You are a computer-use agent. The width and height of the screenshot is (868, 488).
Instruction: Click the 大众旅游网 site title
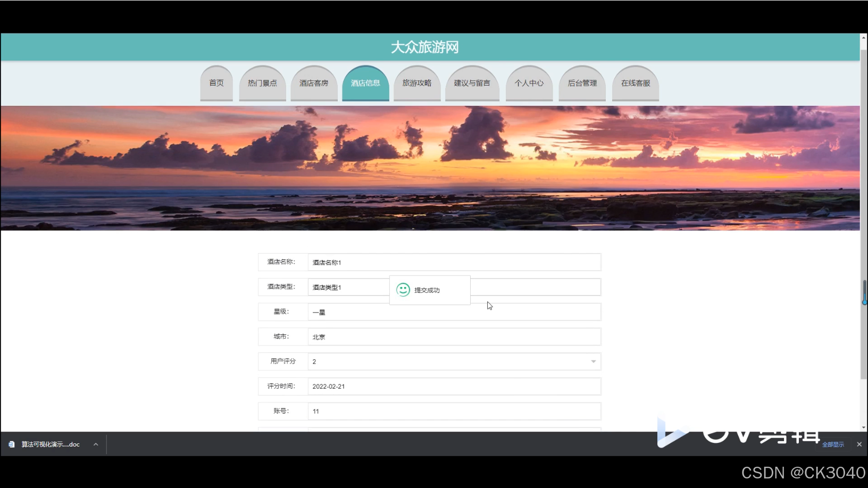[425, 47]
